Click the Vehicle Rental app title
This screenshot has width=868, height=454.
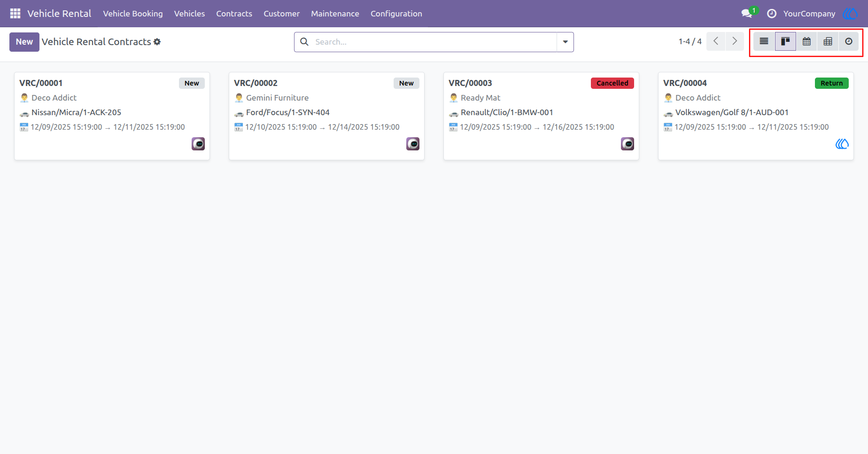[59, 14]
